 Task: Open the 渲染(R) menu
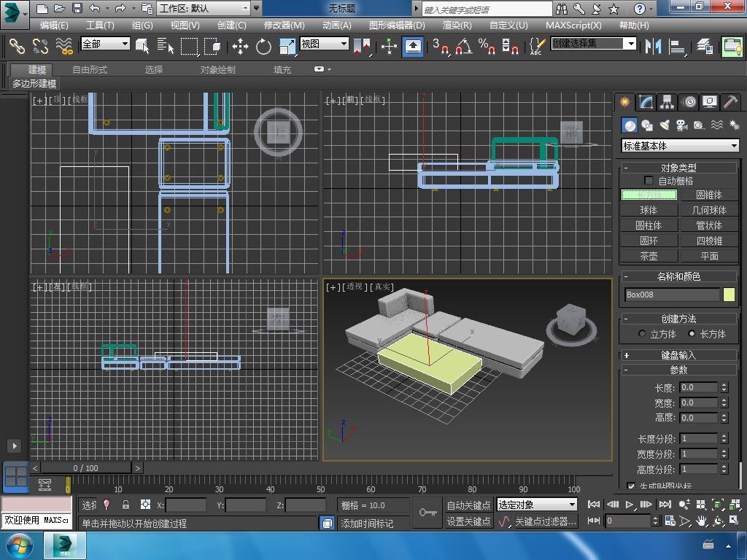(x=457, y=25)
